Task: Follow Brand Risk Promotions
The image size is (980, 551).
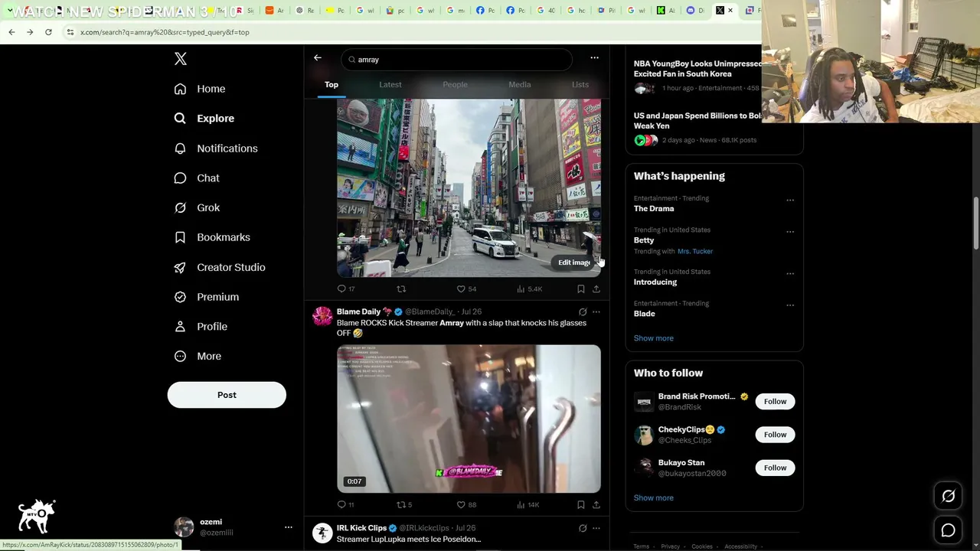Action: click(x=775, y=402)
